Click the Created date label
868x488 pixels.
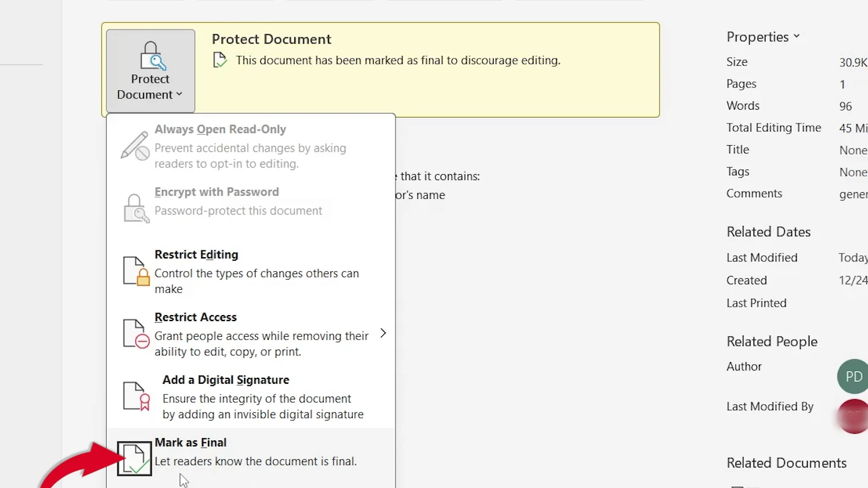[746, 281]
